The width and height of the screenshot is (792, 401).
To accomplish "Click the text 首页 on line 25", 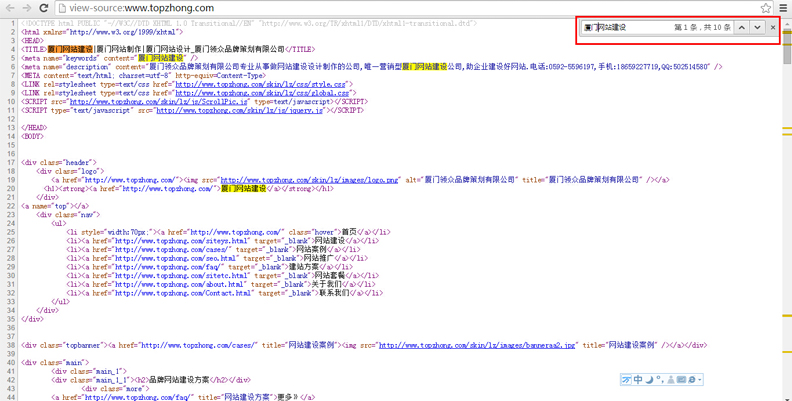I will [349, 232].
